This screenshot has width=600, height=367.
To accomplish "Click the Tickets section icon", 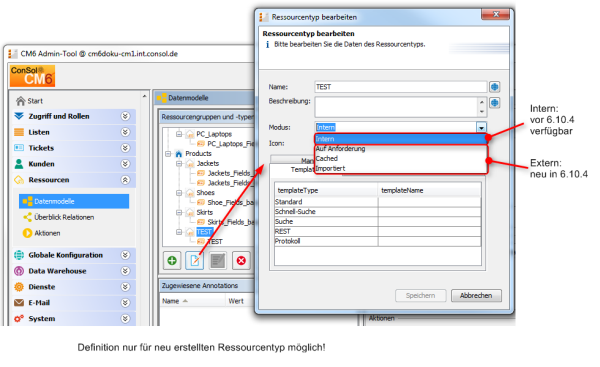I will click(19, 148).
